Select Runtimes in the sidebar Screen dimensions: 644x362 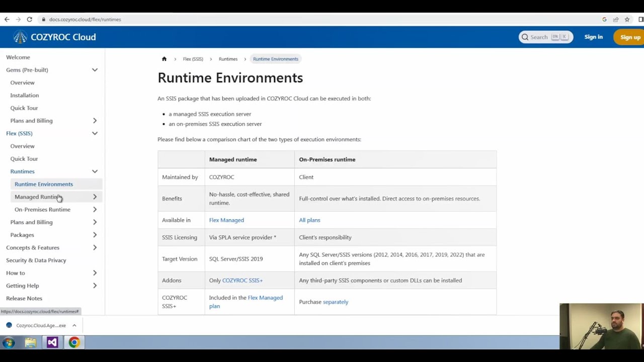(x=23, y=171)
